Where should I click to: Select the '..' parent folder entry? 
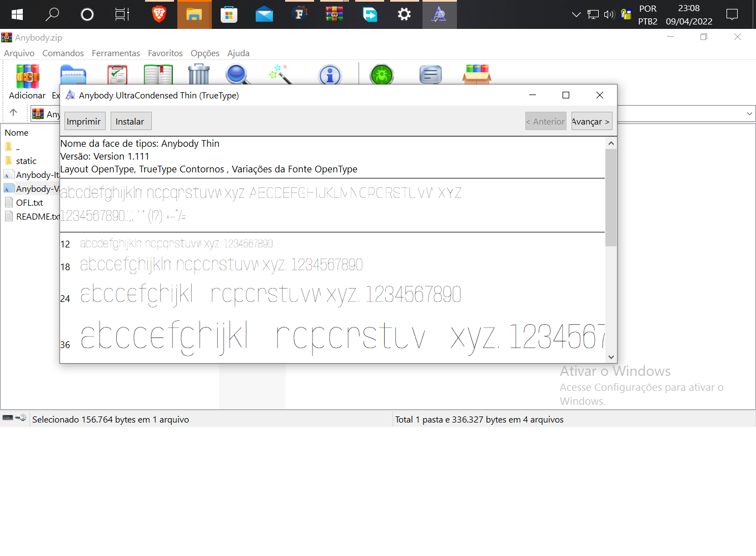point(18,147)
